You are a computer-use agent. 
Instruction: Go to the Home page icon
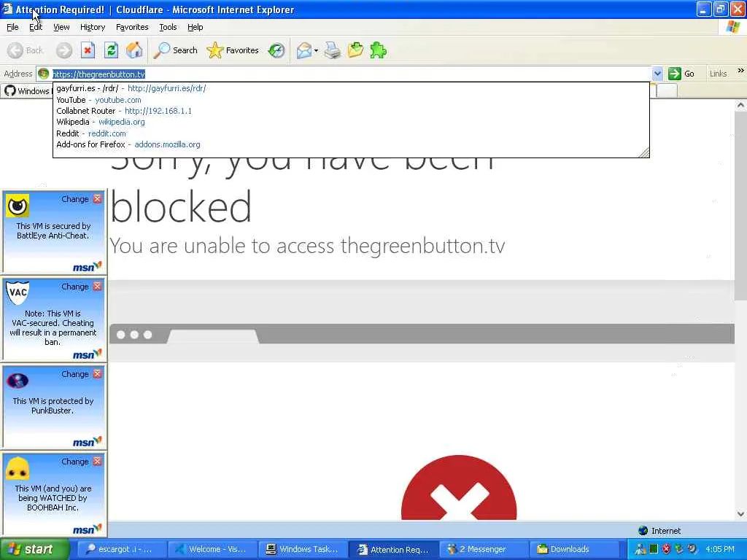click(x=134, y=50)
